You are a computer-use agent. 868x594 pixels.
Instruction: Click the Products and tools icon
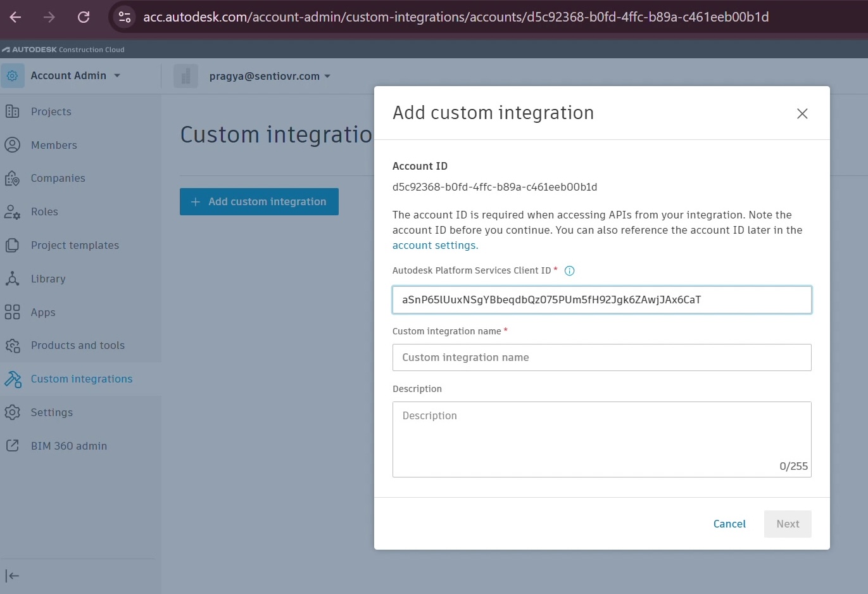click(13, 346)
